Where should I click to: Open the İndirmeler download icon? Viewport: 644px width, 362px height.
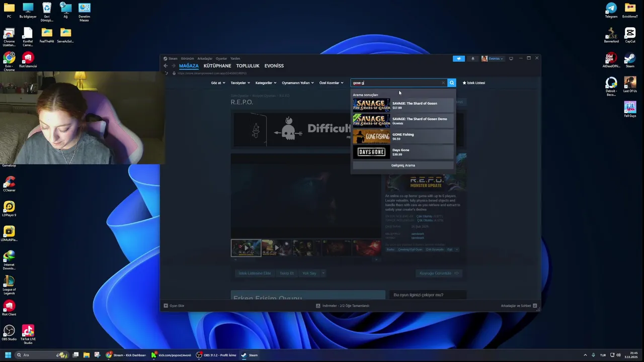click(318, 306)
